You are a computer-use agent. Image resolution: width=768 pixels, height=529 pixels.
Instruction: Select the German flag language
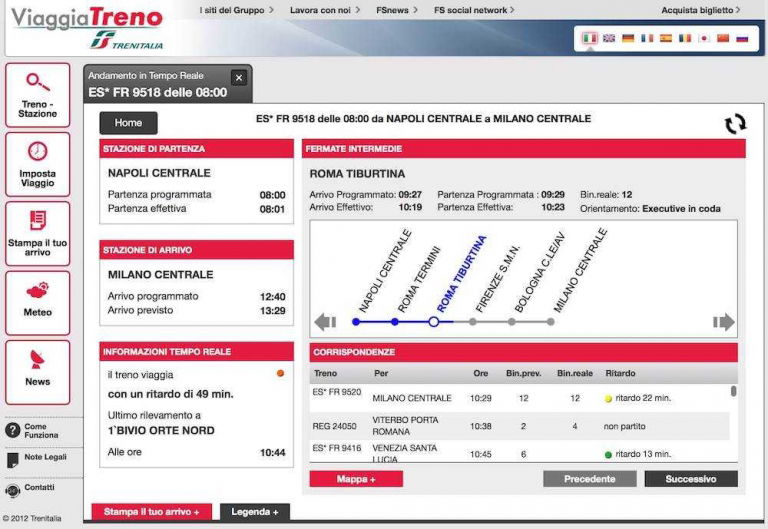tap(628, 38)
